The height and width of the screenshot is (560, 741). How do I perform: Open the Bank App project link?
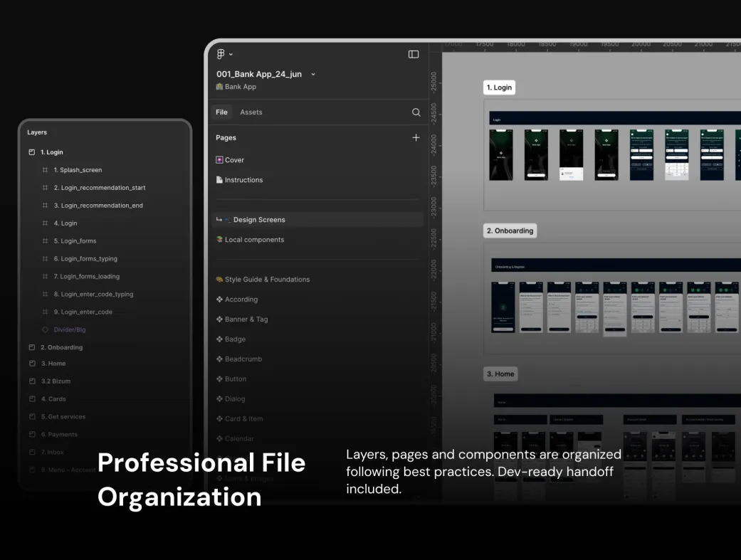pyautogui.click(x=240, y=87)
